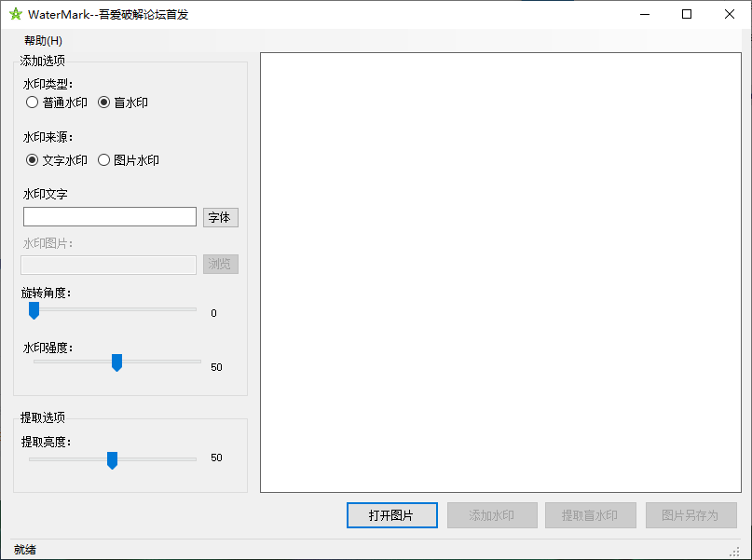Select the 普通水印 watermark type
Screen dimensions: 752x560
coord(32,102)
